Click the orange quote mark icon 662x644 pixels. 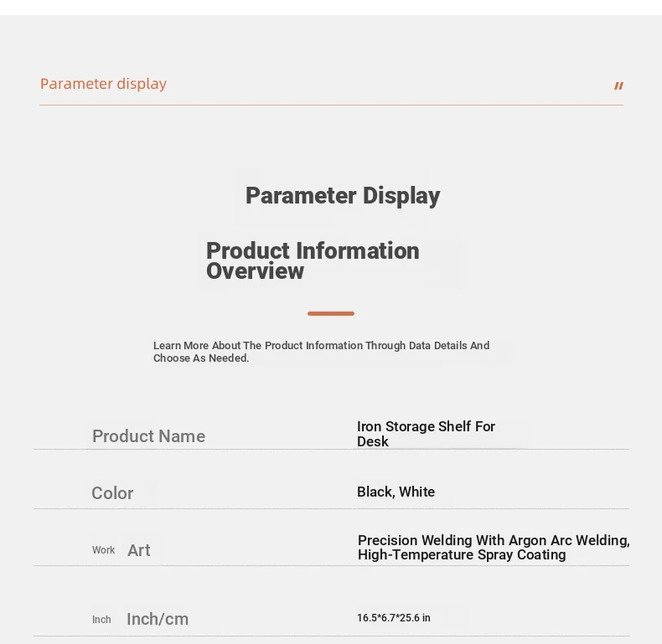tap(618, 85)
